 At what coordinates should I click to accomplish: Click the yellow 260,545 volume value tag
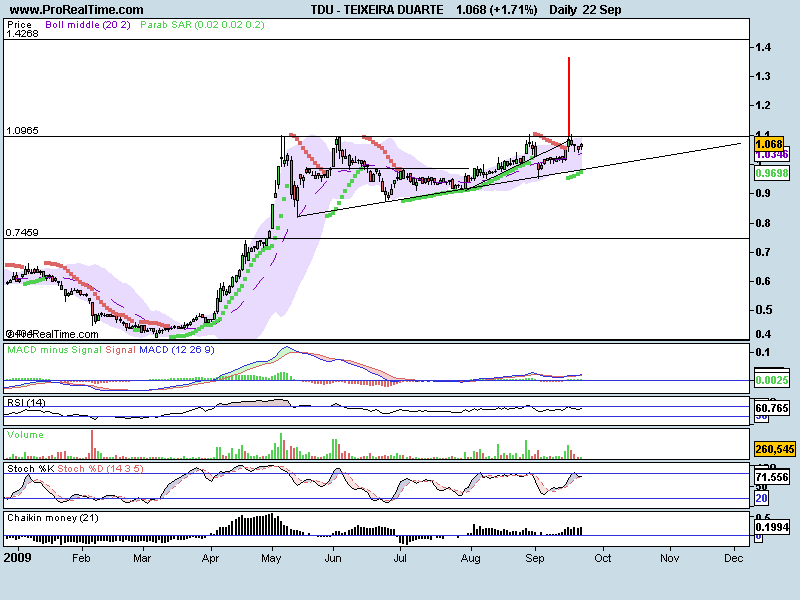point(774,449)
